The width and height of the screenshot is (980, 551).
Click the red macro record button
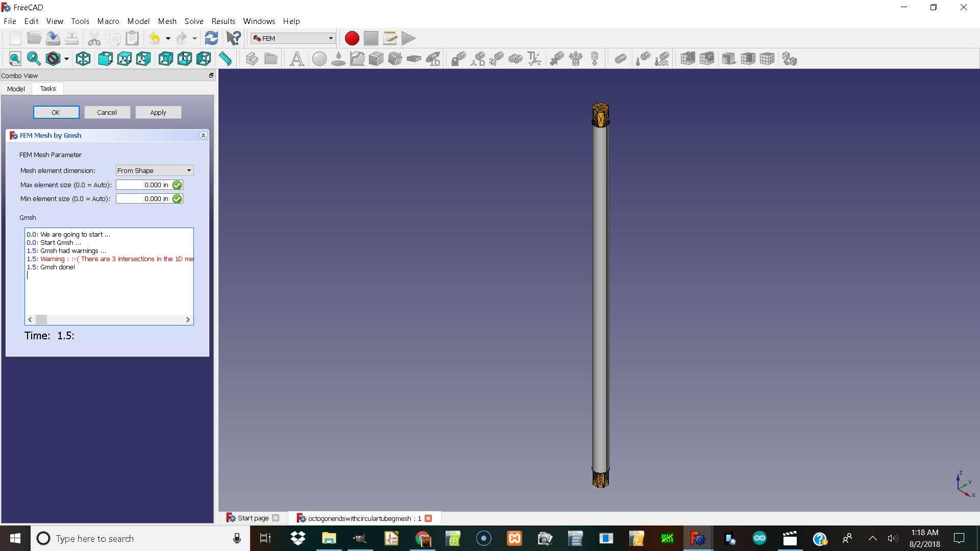click(x=352, y=38)
